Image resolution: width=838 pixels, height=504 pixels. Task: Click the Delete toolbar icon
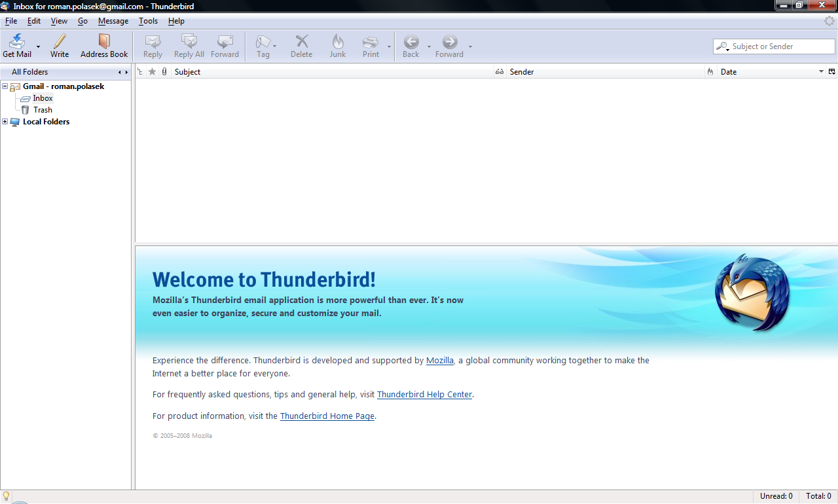click(301, 42)
